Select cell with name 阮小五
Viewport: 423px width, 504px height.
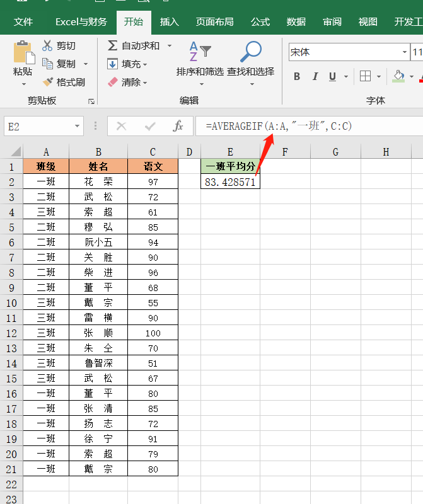[98, 242]
